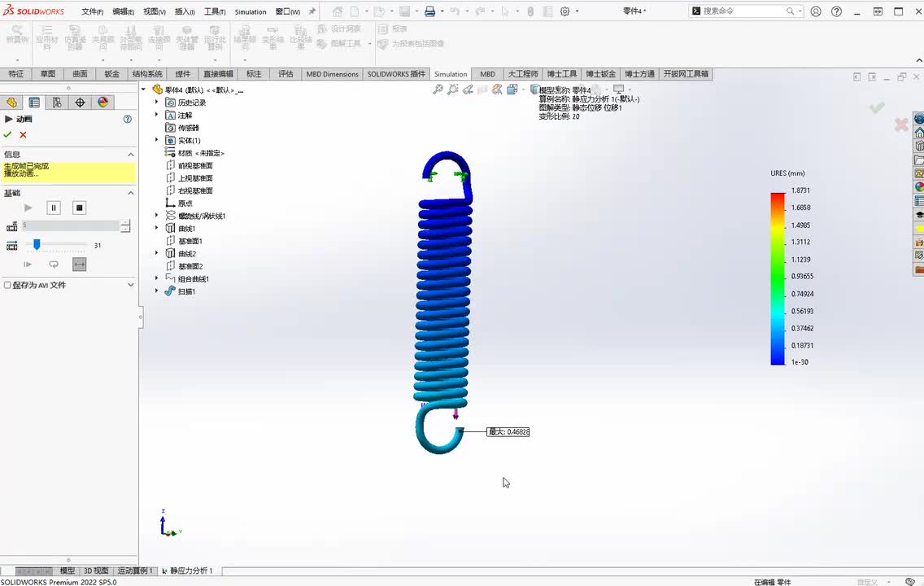Click zoom to fit view icon
The image size is (924, 586).
click(x=438, y=89)
